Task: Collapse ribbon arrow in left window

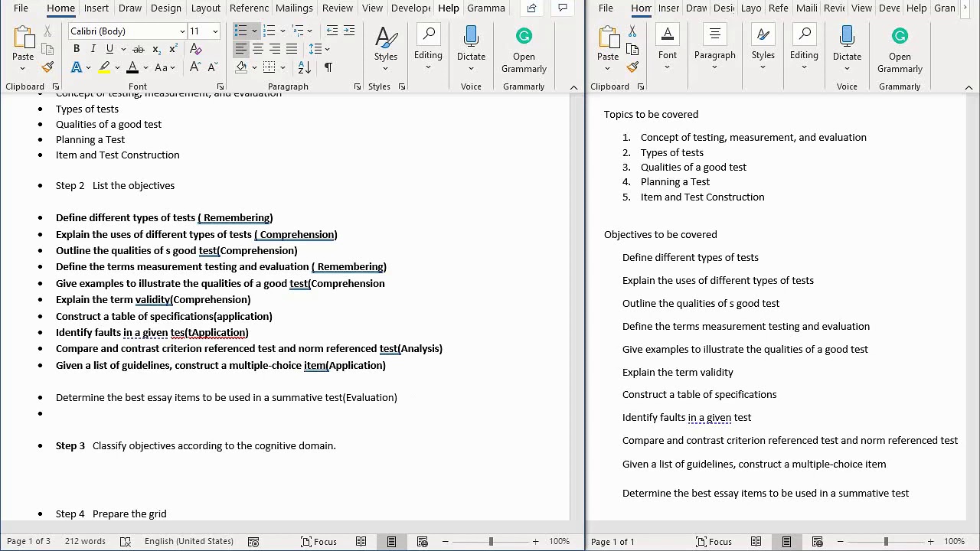Action: (x=573, y=87)
